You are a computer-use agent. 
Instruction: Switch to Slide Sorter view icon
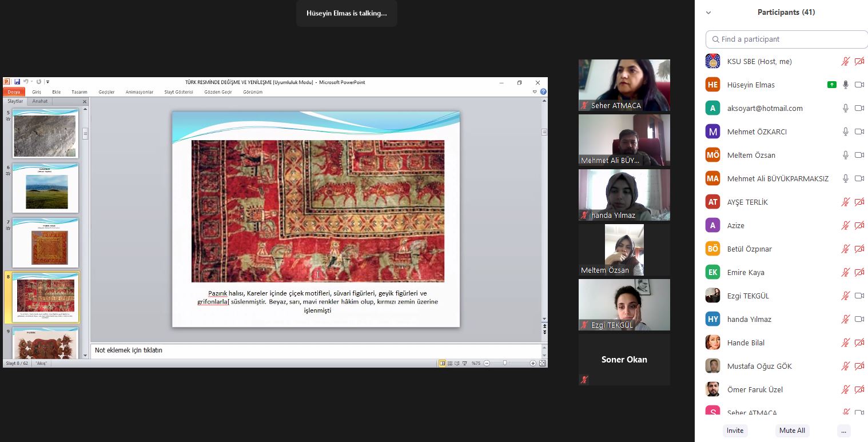(450, 363)
